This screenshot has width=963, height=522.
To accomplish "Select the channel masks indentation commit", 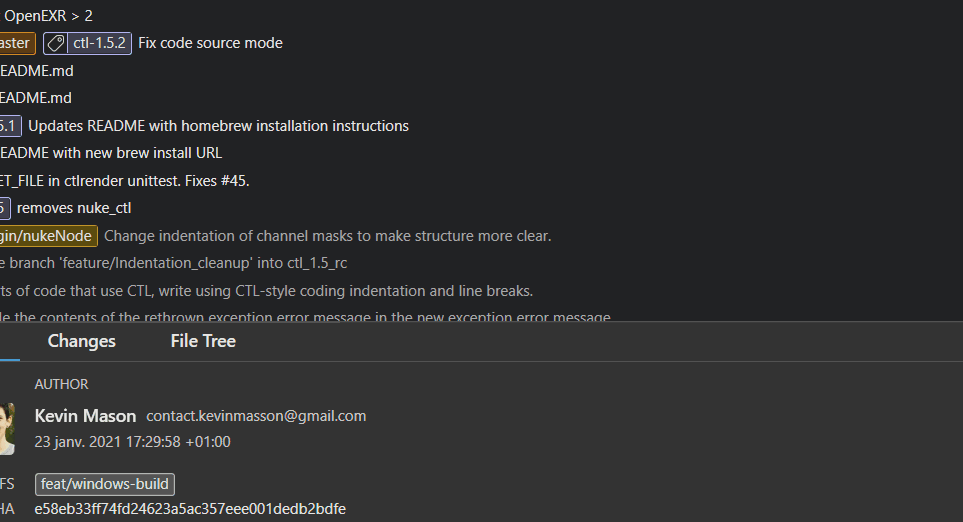I will coord(327,236).
